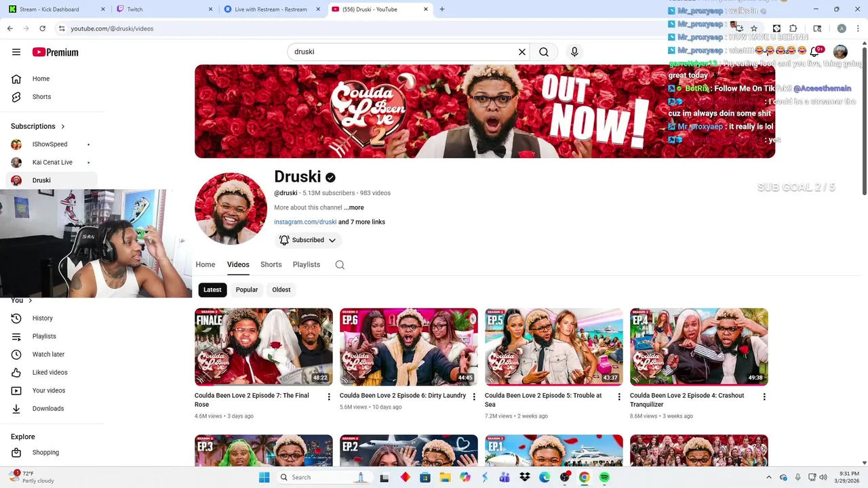The width and height of the screenshot is (868, 488).
Task: Open Dropbox from the taskbar
Action: tap(524, 477)
